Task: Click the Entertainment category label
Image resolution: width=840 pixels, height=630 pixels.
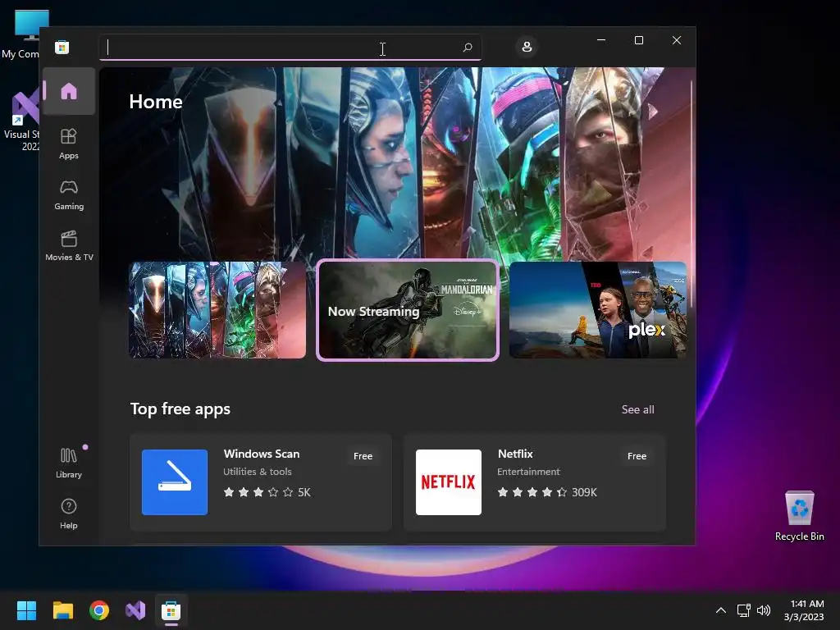Action: pos(528,472)
